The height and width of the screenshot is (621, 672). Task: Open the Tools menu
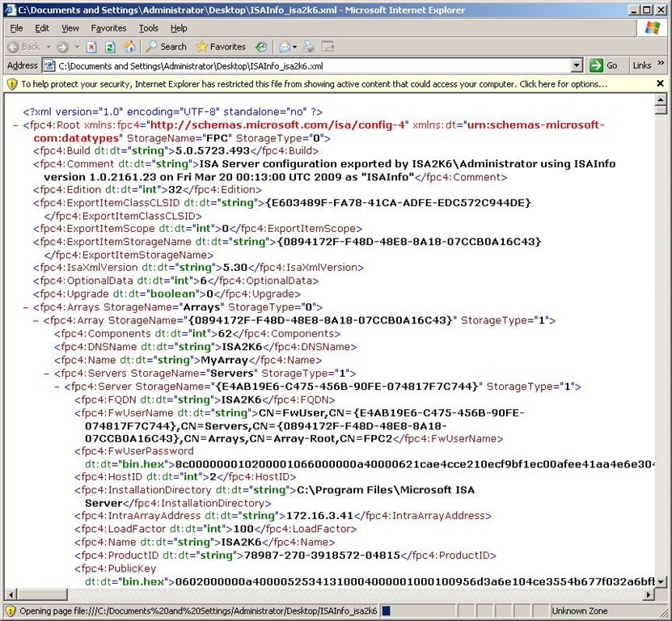point(148,28)
